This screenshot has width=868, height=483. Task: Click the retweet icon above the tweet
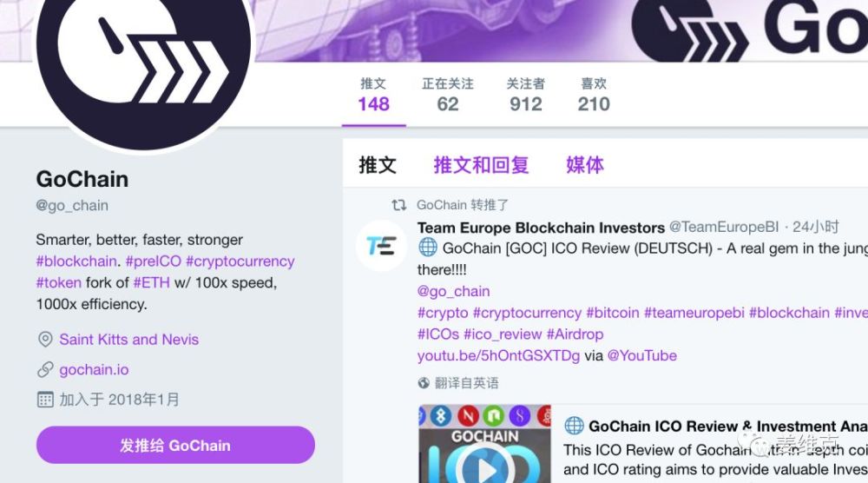click(x=398, y=205)
